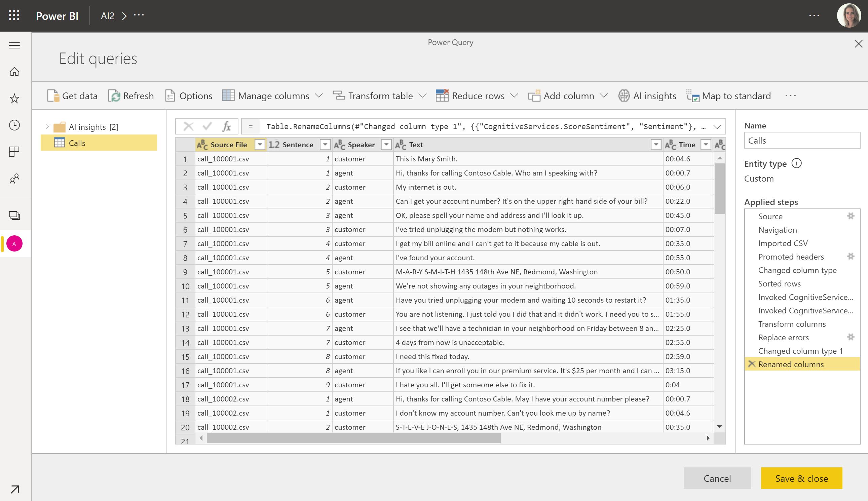Image resolution: width=868 pixels, height=501 pixels.
Task: Open Power Query Options
Action: point(170,95)
